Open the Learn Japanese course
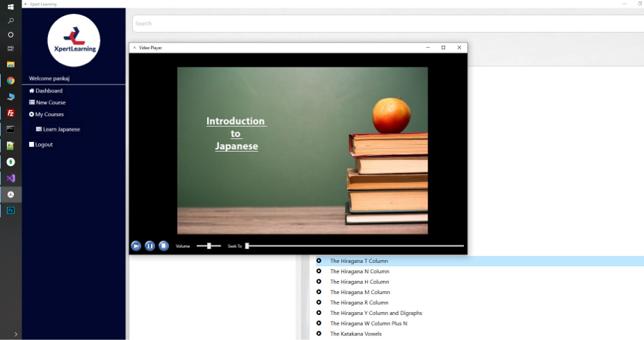644x340 pixels. point(61,129)
